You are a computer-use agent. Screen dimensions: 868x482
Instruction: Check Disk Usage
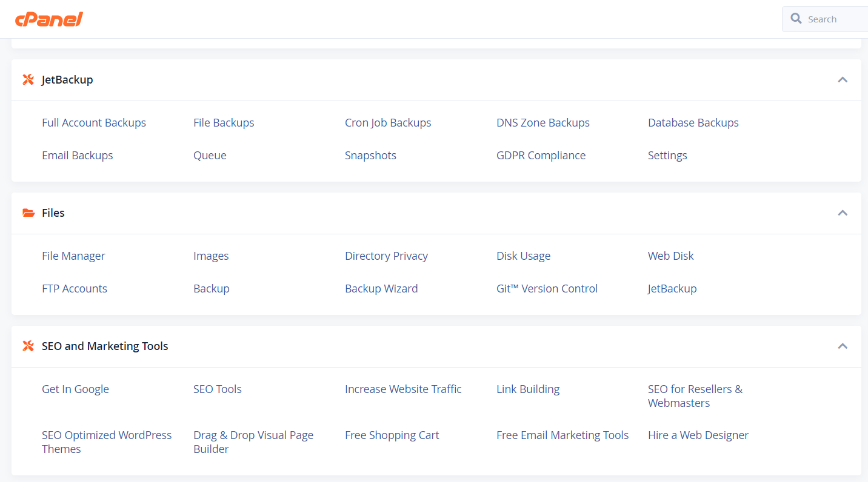pos(523,256)
